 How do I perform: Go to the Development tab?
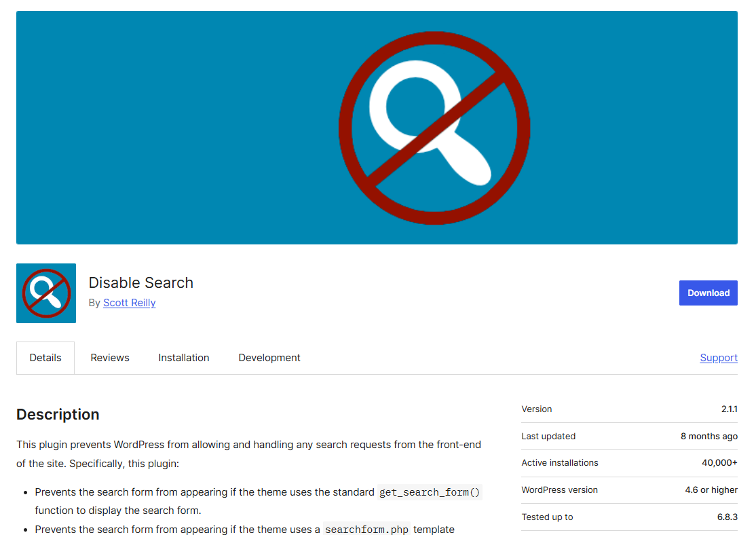(269, 358)
